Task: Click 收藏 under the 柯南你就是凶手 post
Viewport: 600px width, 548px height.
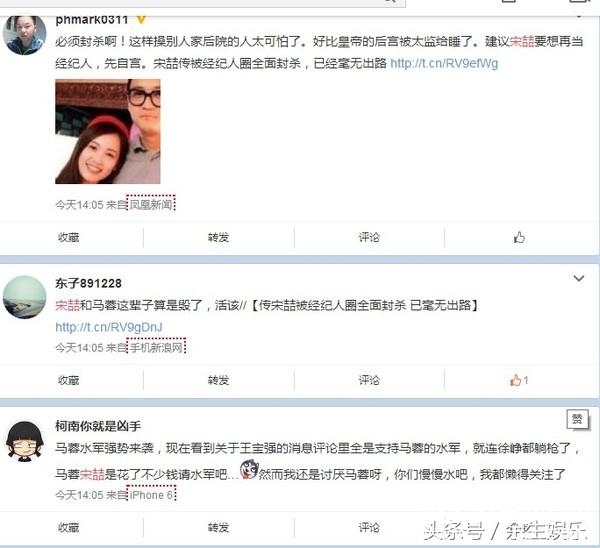Action: point(68,527)
